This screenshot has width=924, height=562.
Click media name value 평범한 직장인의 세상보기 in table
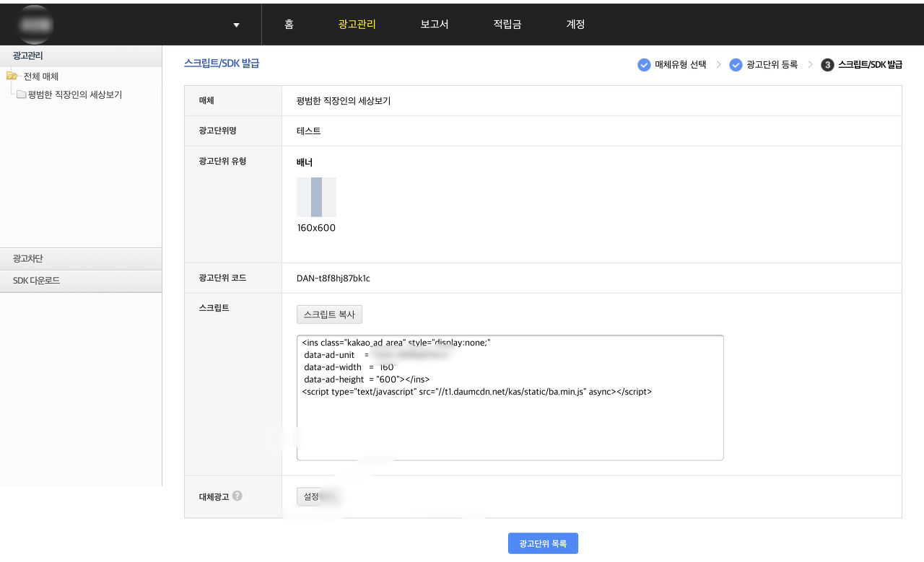click(x=344, y=101)
